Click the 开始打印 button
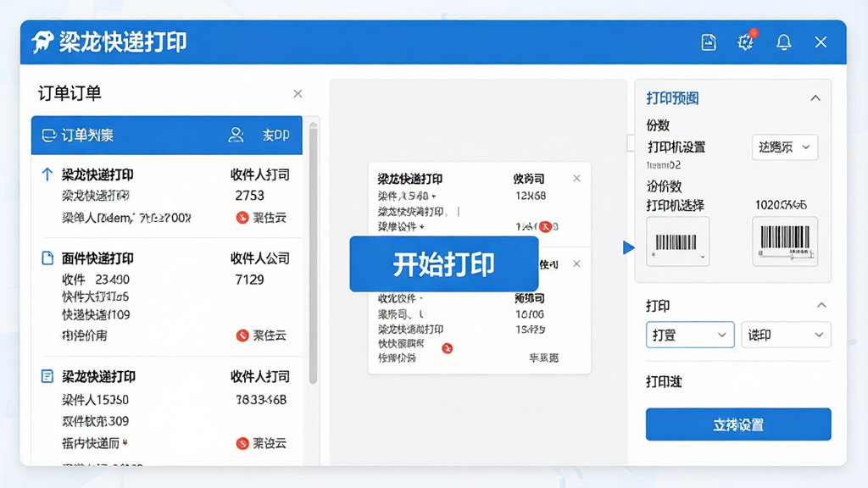The width and height of the screenshot is (868, 488). [444, 264]
